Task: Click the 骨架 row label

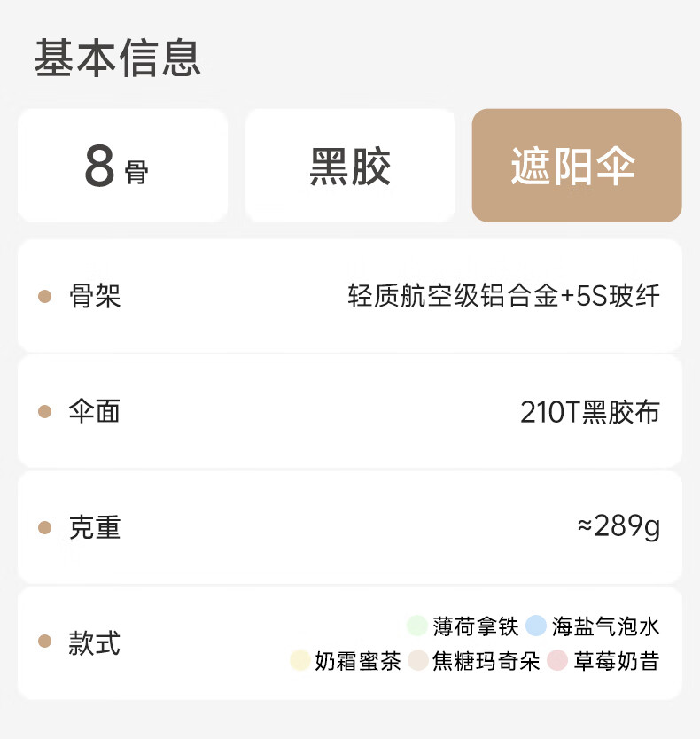Action: point(94,296)
